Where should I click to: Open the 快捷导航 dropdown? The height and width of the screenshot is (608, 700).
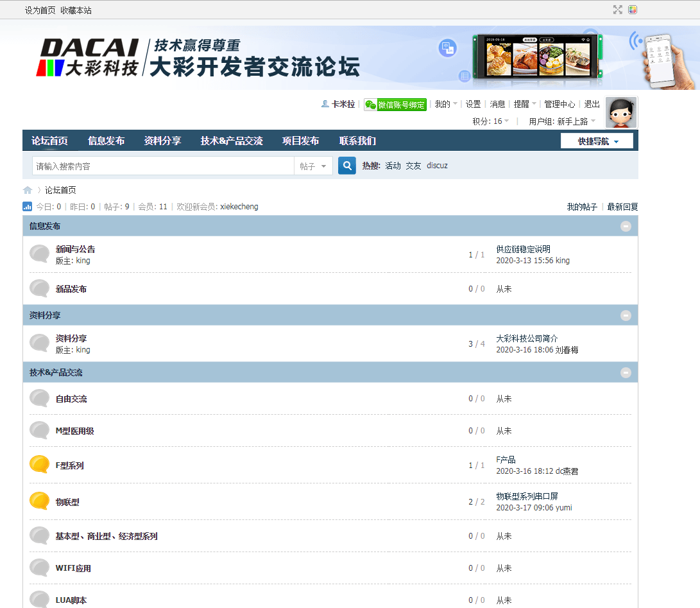click(597, 141)
